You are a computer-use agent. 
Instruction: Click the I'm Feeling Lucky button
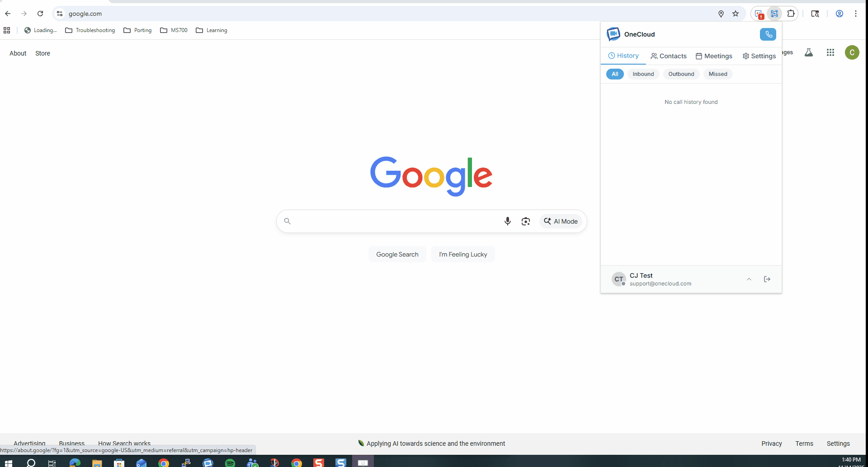click(x=462, y=254)
